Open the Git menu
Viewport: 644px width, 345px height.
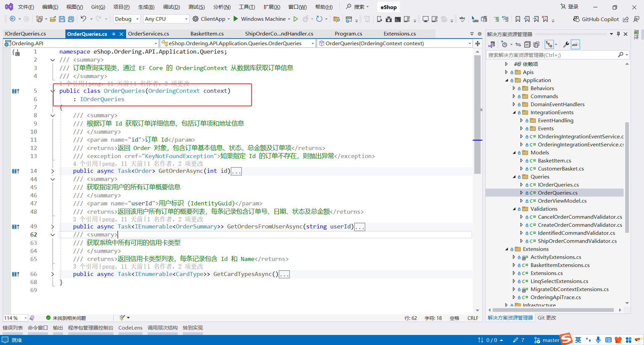(98, 7)
